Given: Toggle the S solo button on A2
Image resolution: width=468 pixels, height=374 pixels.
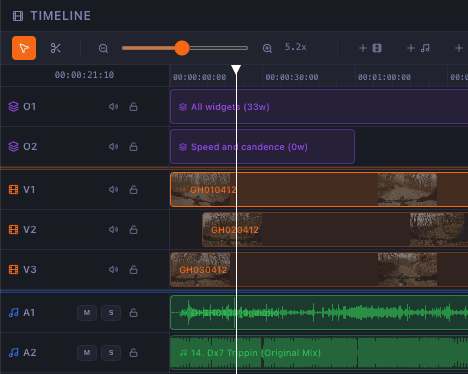Looking at the screenshot, I should 111,353.
